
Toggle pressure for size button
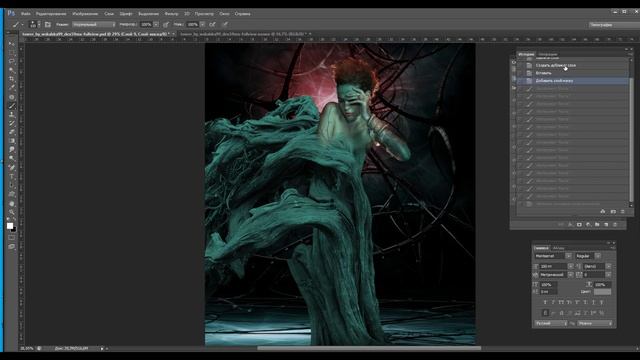225,24
